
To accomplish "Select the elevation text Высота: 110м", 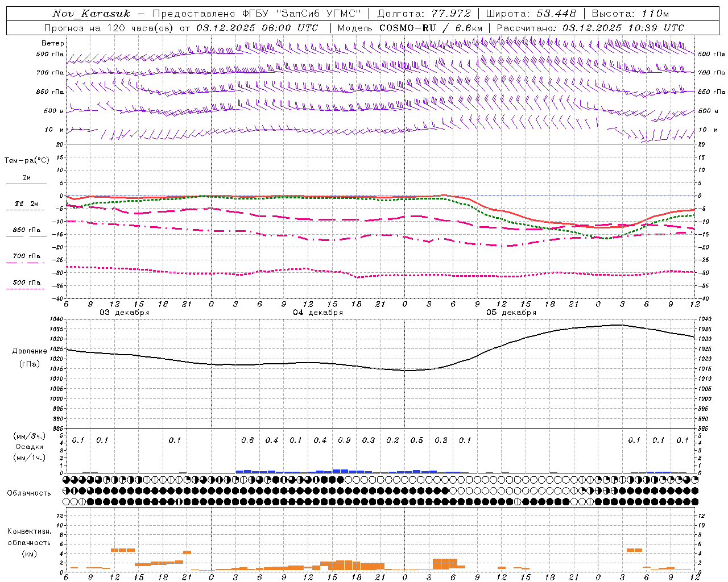I will tap(630, 14).
